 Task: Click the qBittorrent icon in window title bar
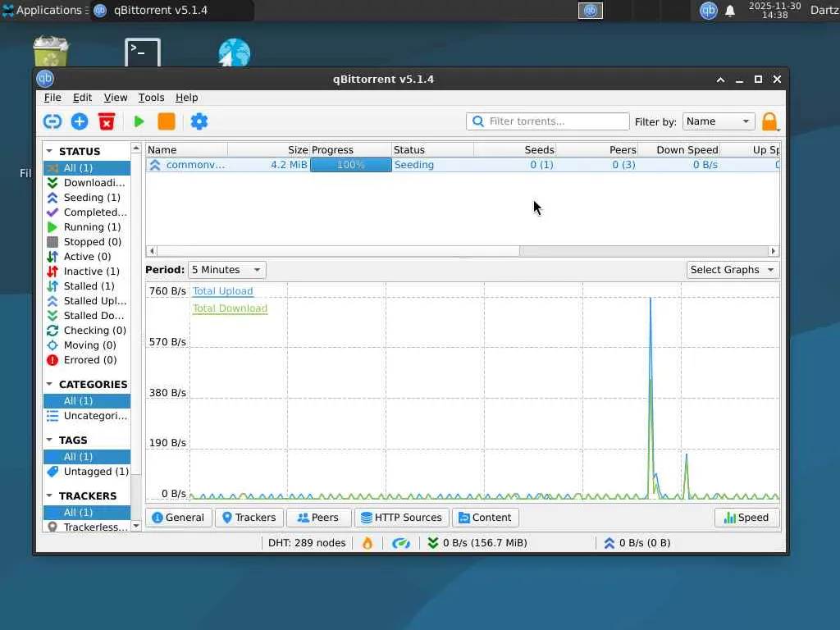point(46,79)
